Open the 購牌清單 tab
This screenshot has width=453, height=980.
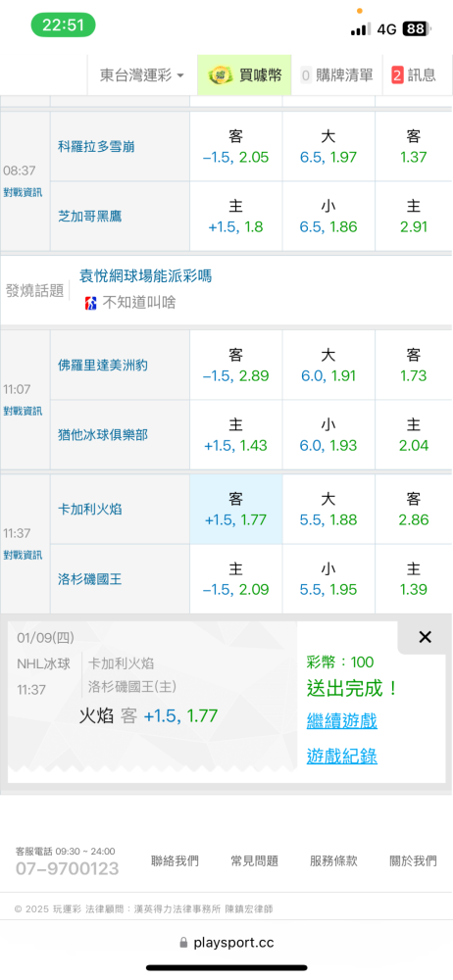(336, 75)
